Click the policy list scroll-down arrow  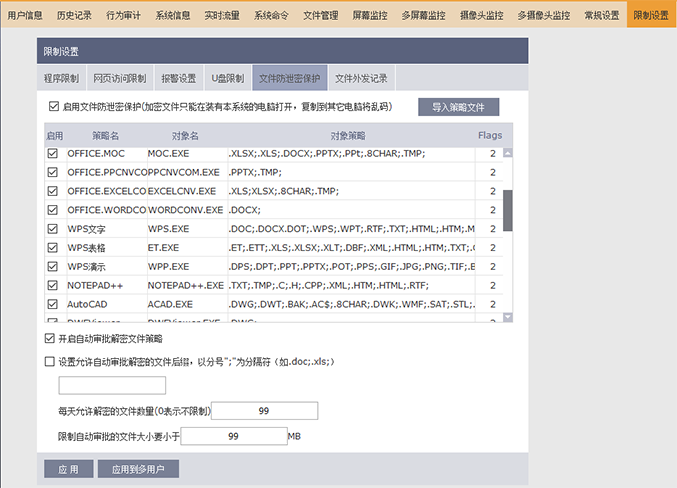point(508,317)
